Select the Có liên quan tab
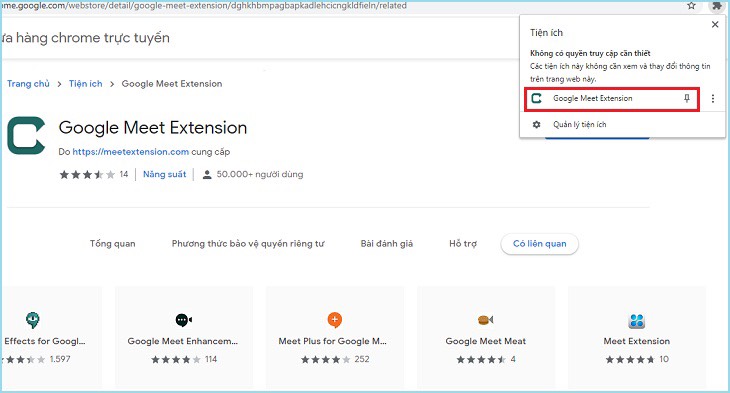The height and width of the screenshot is (393, 730). [540, 244]
